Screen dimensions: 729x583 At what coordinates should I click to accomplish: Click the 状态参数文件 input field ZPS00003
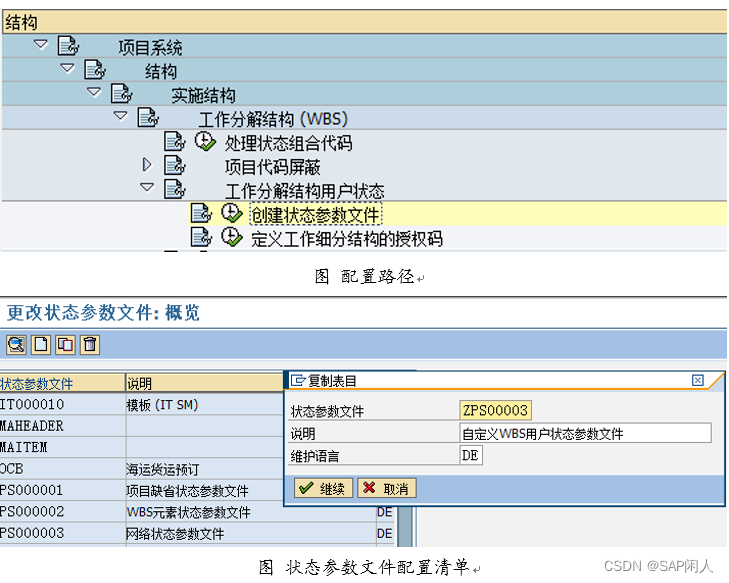point(496,410)
